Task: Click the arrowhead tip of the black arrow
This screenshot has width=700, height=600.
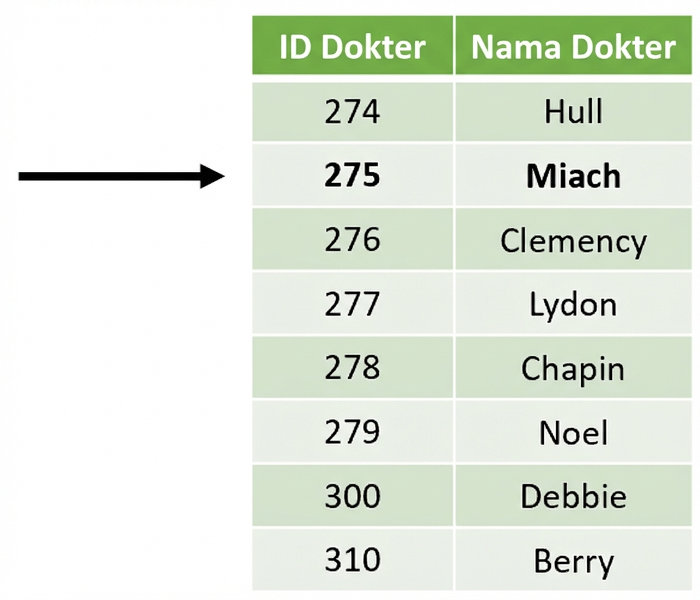Action: [221, 177]
